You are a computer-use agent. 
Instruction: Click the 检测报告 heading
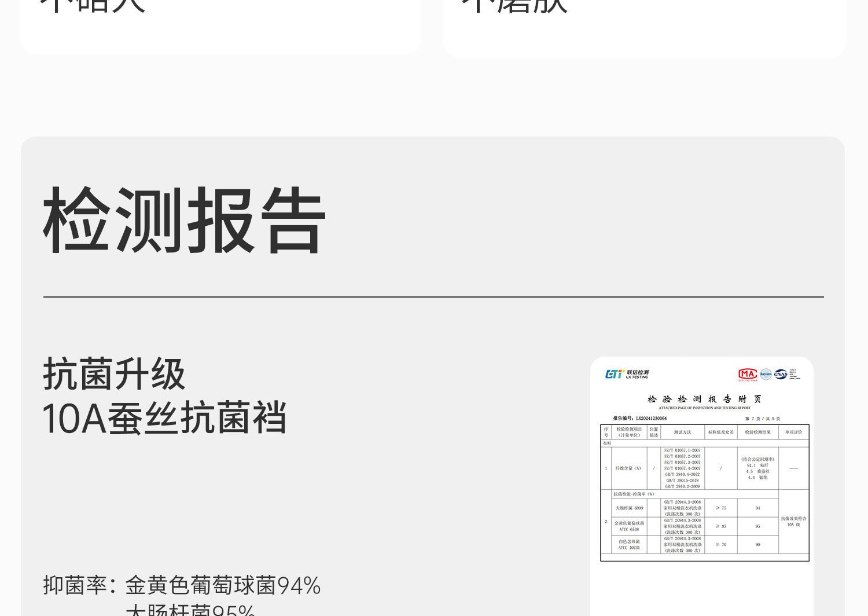185,221
